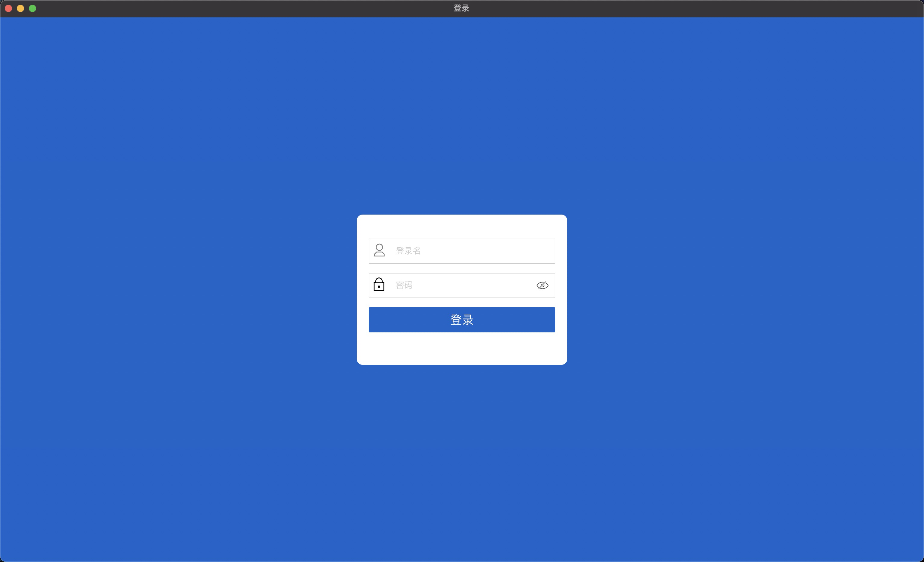Click the 登录名 placeholder text
This screenshot has width=924, height=562.
(x=408, y=251)
